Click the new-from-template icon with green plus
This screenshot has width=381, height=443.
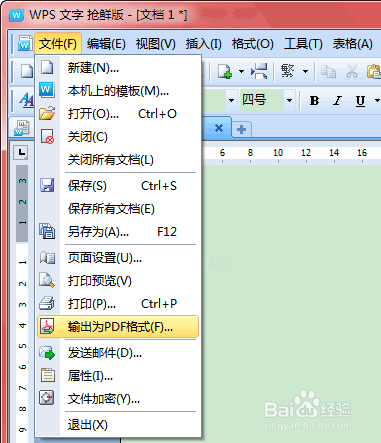click(225, 71)
